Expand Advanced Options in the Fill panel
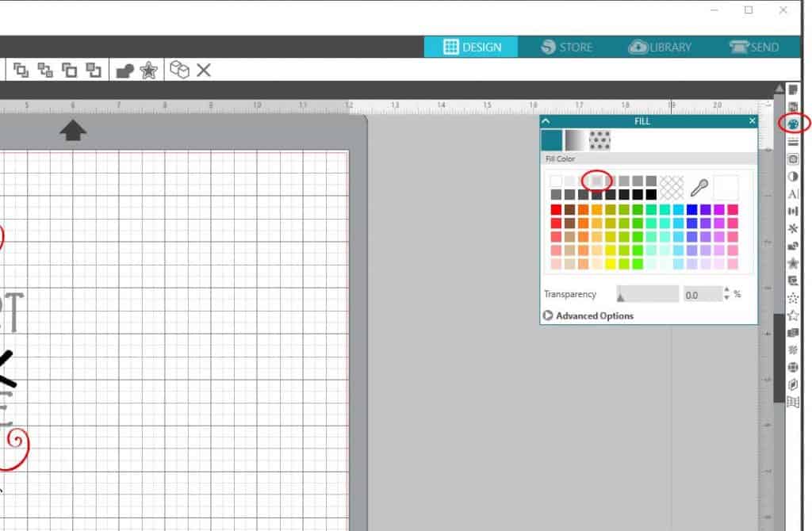The height and width of the screenshot is (531, 812). pos(588,315)
